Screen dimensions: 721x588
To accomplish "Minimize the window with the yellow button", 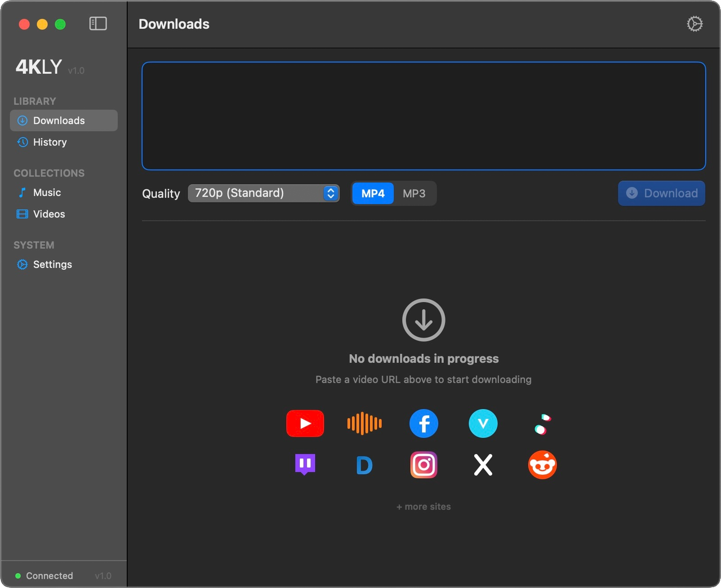I will tap(42, 24).
